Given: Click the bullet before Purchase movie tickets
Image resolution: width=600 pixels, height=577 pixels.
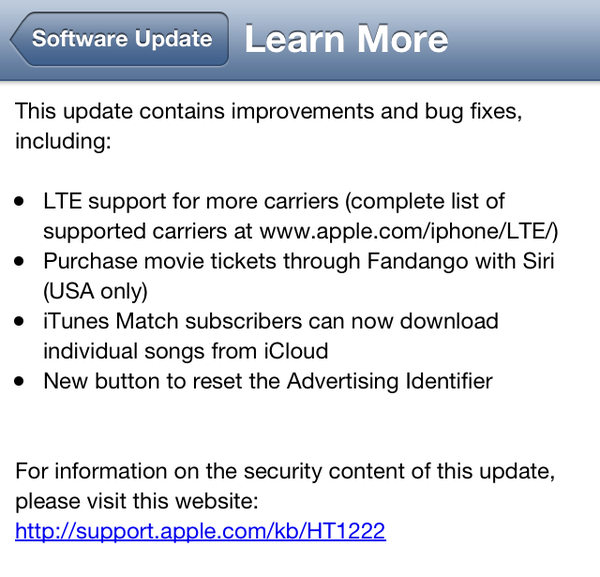Looking at the screenshot, I should point(20,262).
